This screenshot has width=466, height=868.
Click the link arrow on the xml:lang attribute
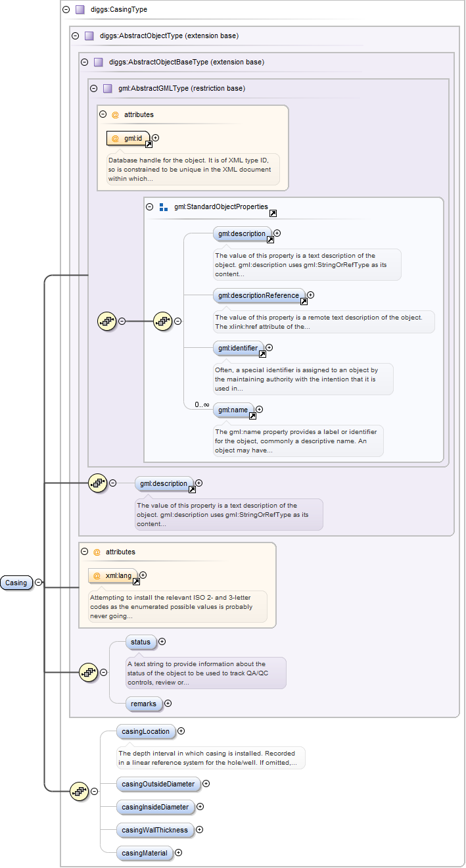click(136, 581)
